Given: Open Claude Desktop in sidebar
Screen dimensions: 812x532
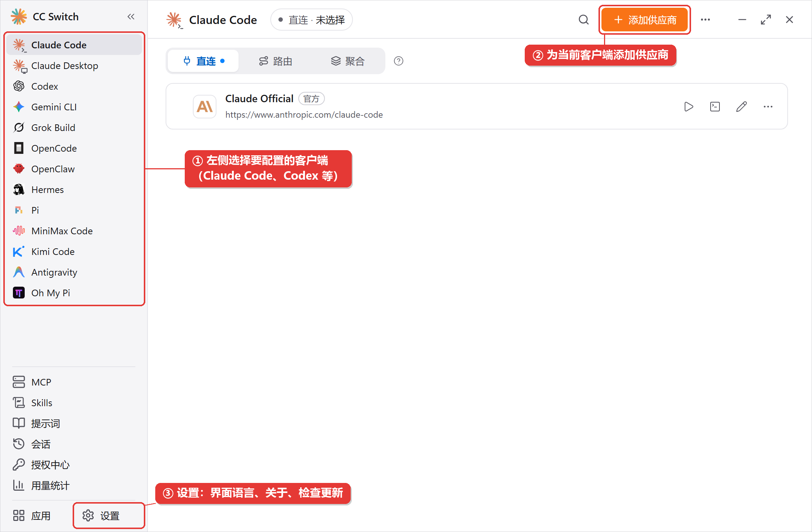Looking at the screenshot, I should coord(74,66).
